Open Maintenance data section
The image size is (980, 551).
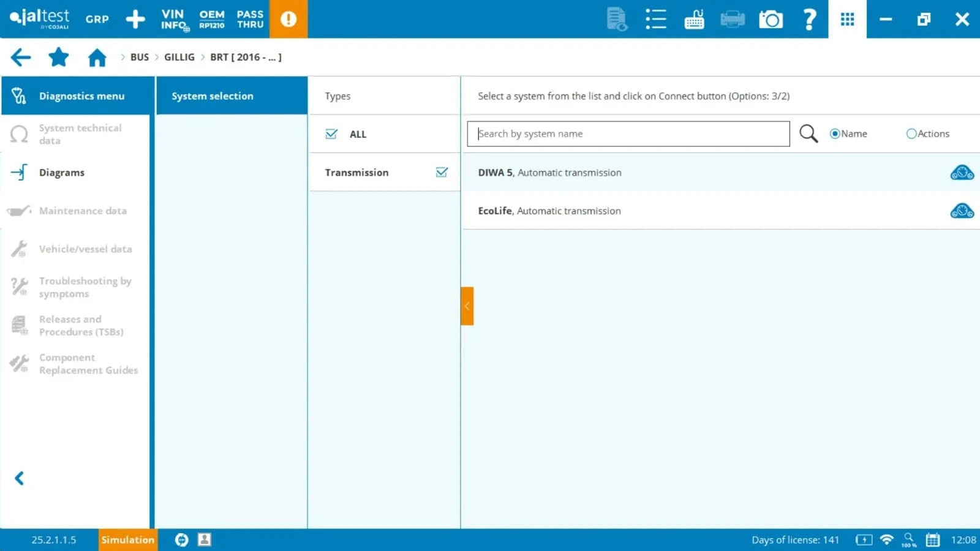(x=75, y=211)
